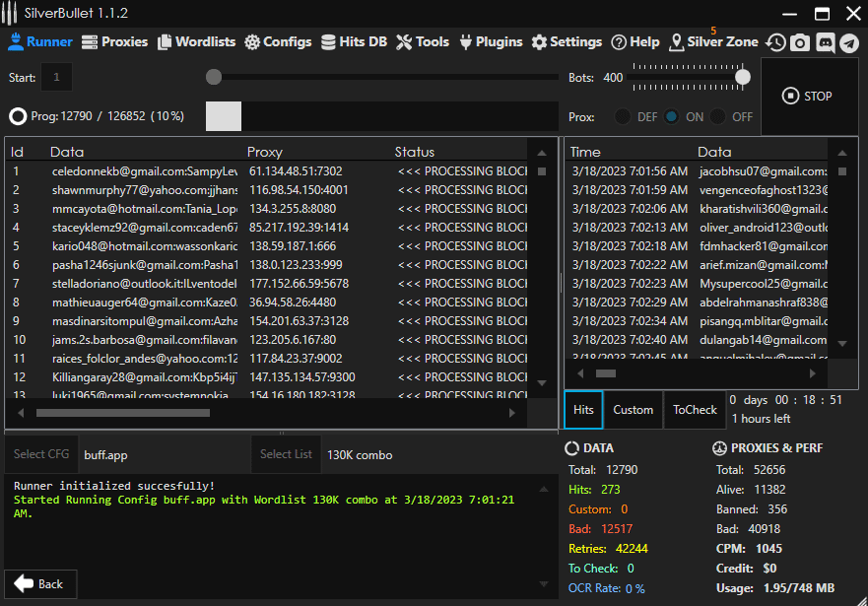Click the Bots count slider handle
Screen dimensions: 868x606
click(743, 77)
